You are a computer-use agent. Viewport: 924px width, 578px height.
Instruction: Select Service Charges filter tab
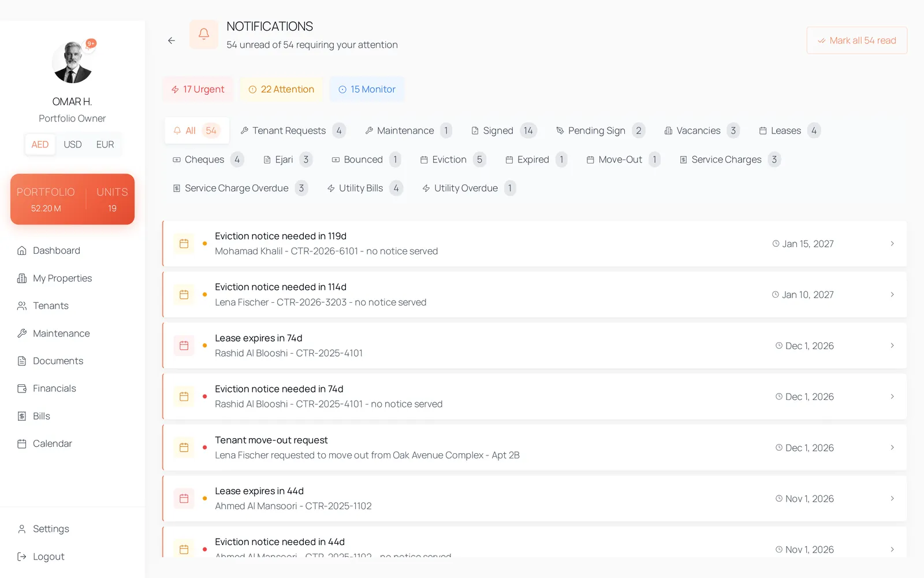730,160
